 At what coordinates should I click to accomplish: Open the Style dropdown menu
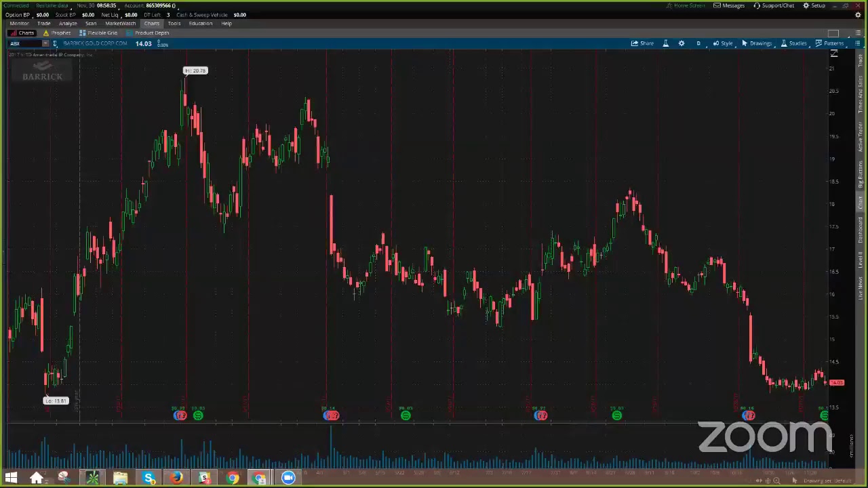tap(723, 43)
